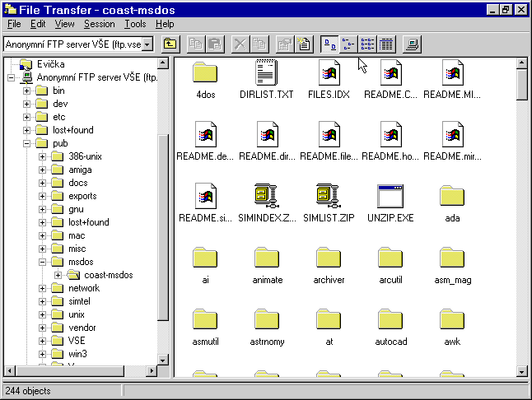Open the Session menu
The height and width of the screenshot is (400, 532).
(100, 24)
